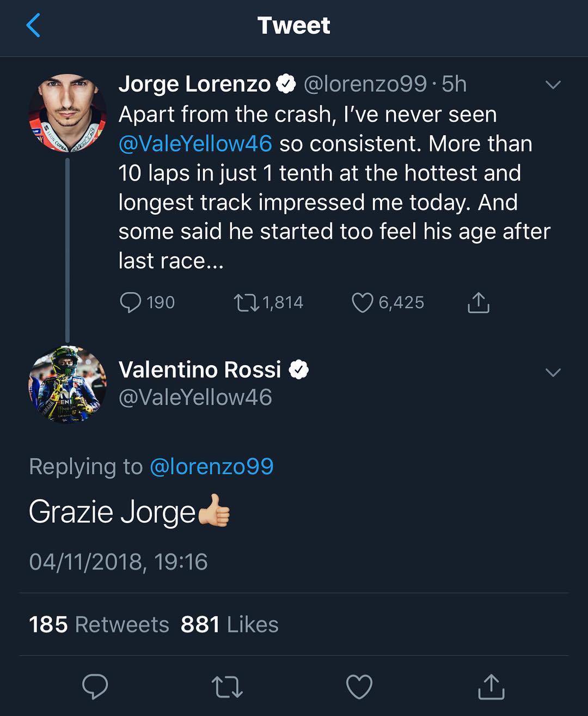Open Valentino Rossi's profile picture
Image resolution: width=588 pixels, height=716 pixels.
click(x=68, y=385)
